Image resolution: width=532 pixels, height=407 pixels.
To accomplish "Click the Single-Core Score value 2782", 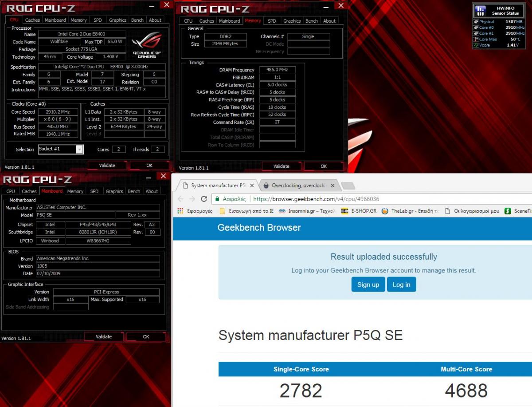I will [301, 391].
